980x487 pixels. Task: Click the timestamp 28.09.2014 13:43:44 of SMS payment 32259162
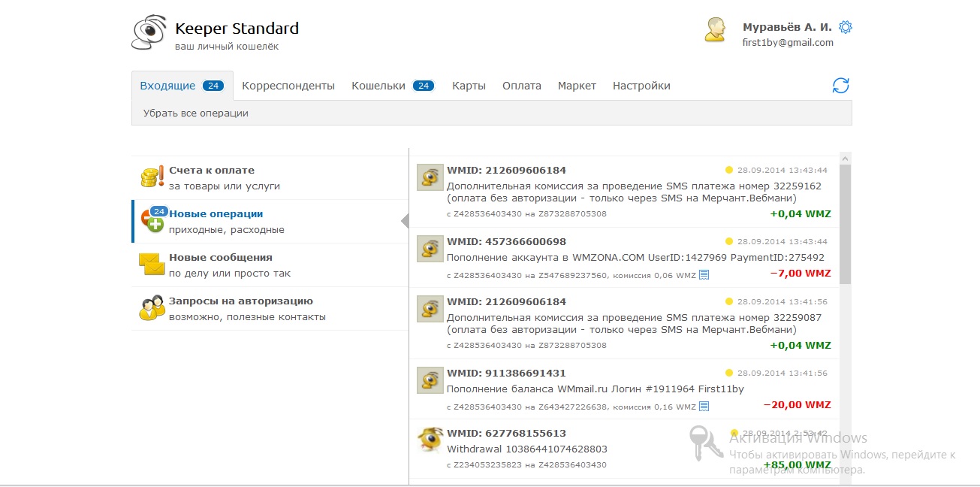coord(782,170)
